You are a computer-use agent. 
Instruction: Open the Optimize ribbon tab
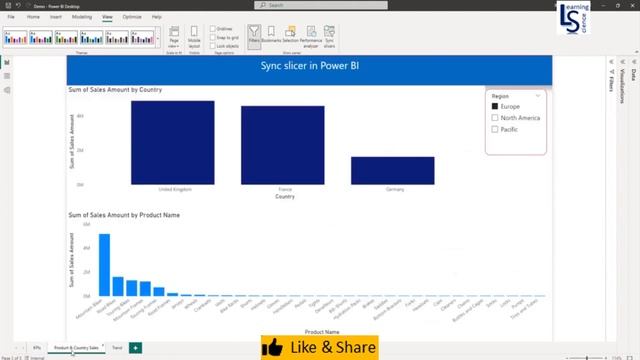132,17
